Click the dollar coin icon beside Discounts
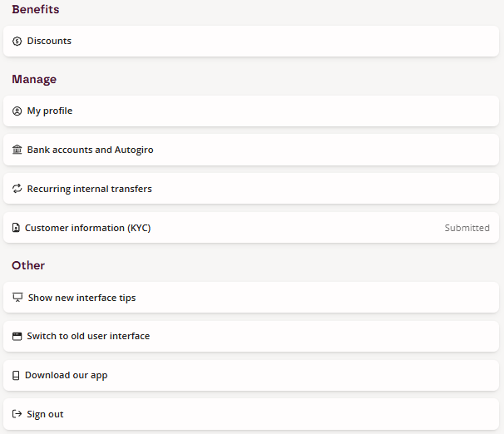Image resolution: width=504 pixels, height=434 pixels. pos(17,41)
